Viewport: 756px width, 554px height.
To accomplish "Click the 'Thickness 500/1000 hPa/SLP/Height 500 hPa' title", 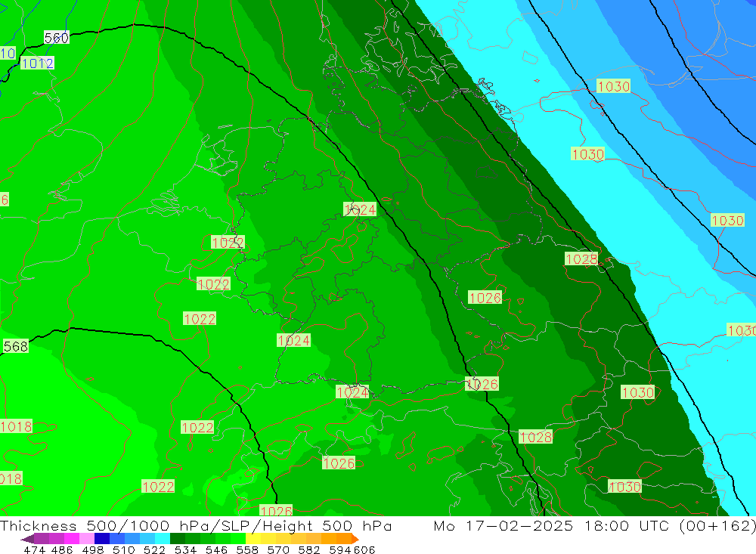I will pyautogui.click(x=196, y=525).
